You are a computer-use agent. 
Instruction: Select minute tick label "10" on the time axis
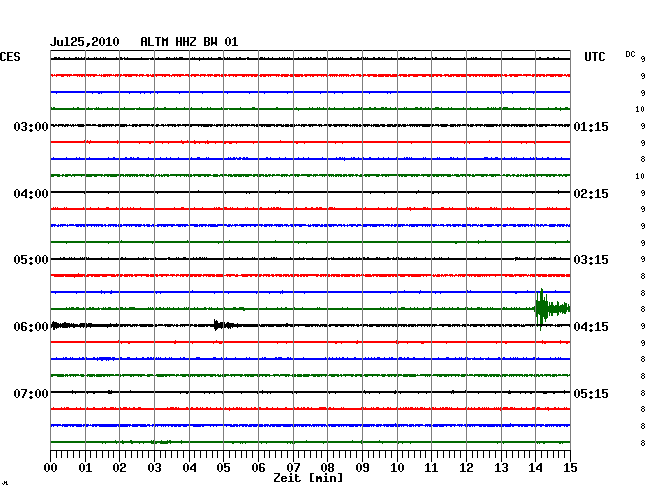397,468
